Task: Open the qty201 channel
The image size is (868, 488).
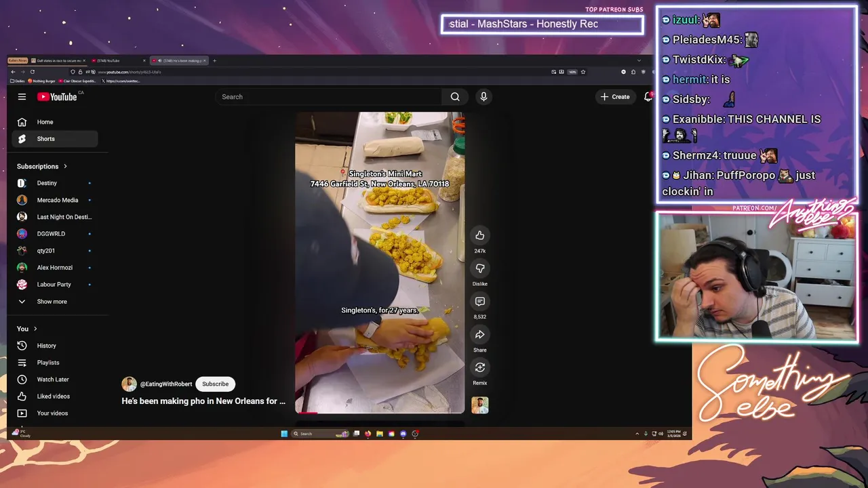Action: coord(55,251)
